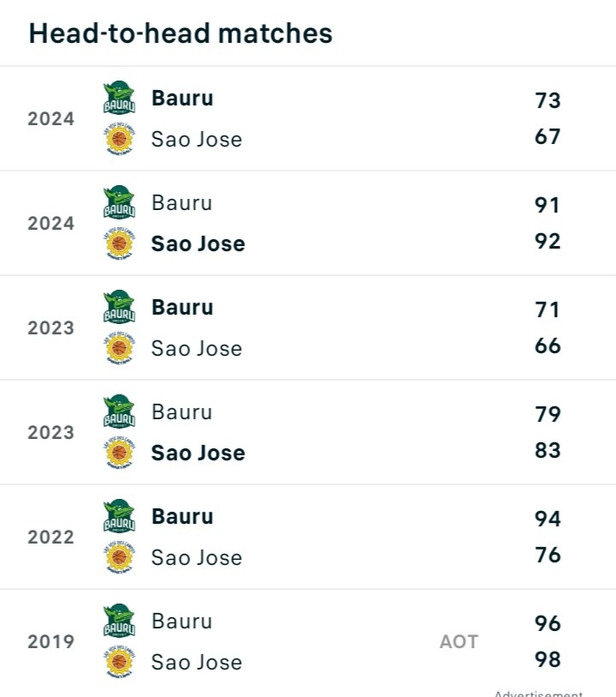Click Sao Jose logo in 79-83 match

pos(119,453)
